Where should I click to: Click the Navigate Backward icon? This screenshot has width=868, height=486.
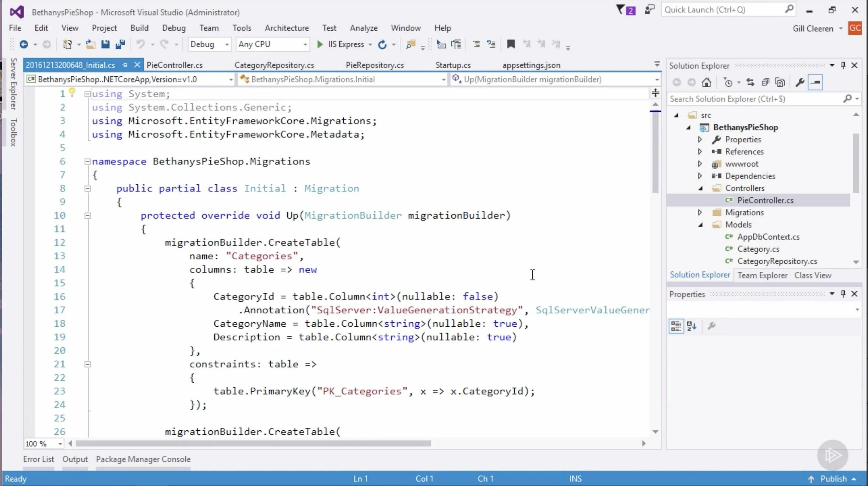click(23, 44)
